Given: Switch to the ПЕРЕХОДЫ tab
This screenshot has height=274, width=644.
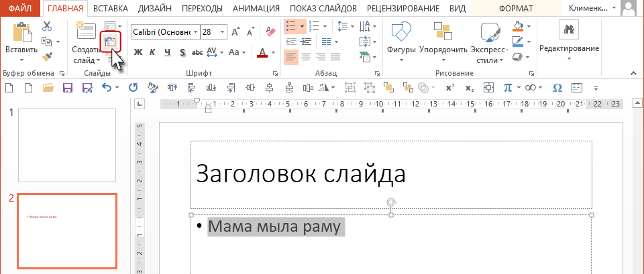Looking at the screenshot, I should pos(203,8).
